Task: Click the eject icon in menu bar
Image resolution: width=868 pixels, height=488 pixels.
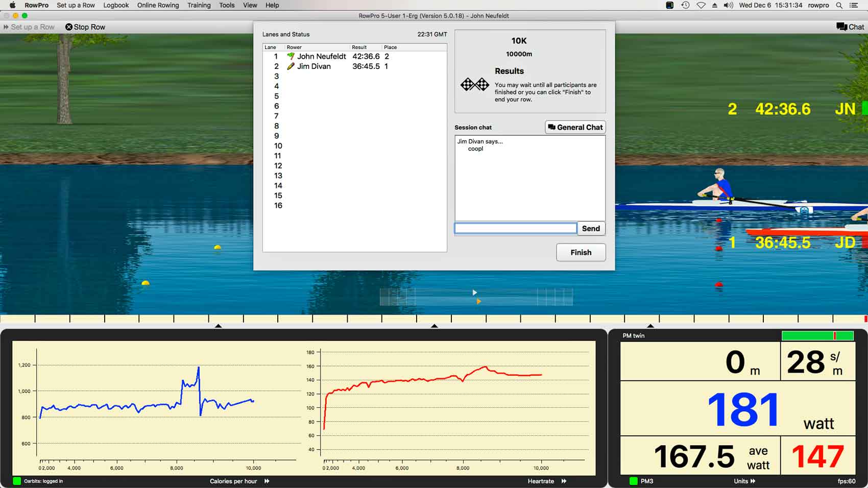Action: 714,5
